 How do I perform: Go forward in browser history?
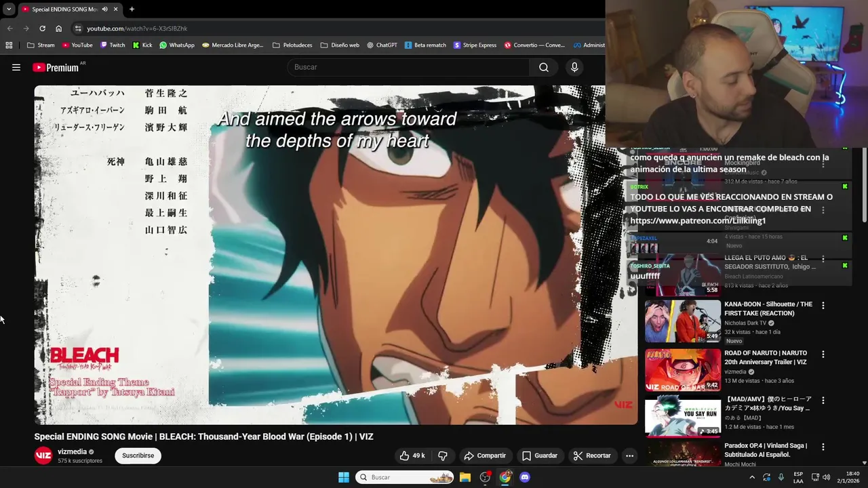[x=26, y=28]
